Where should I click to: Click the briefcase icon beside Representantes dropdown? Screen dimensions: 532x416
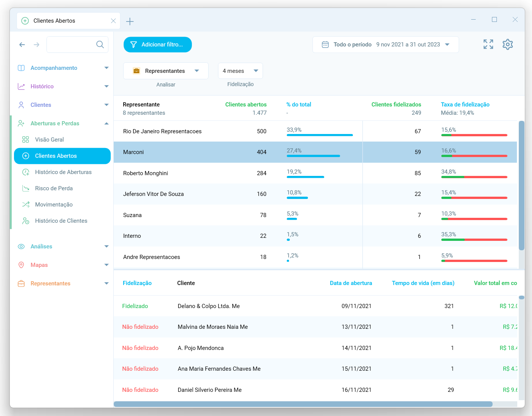(x=136, y=71)
